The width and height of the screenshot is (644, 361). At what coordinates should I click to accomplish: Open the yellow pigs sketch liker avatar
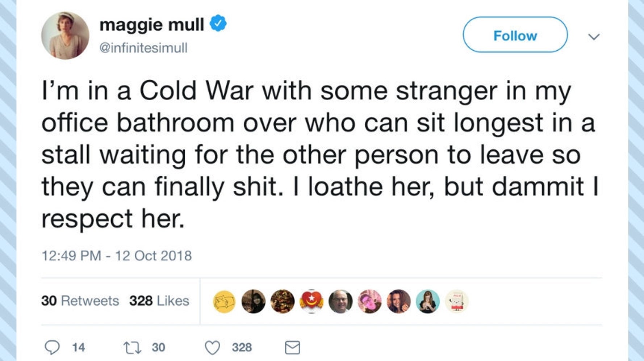[224, 301]
